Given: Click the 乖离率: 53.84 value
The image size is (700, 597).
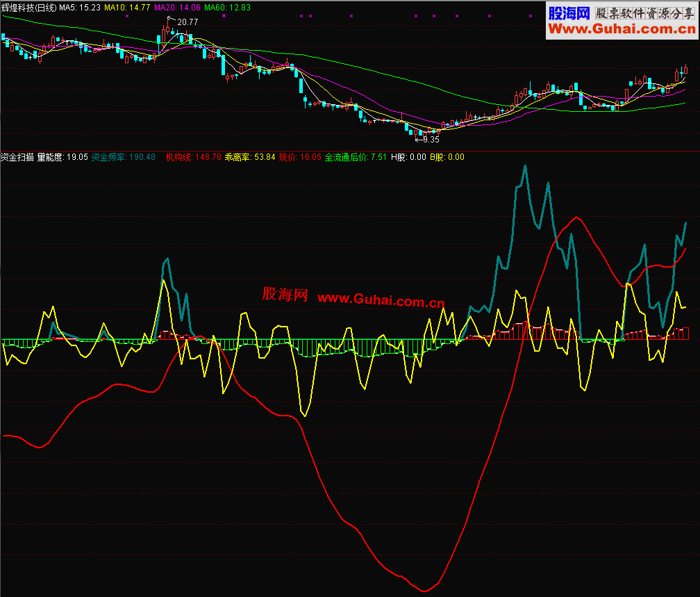Looking at the screenshot, I should [250, 157].
